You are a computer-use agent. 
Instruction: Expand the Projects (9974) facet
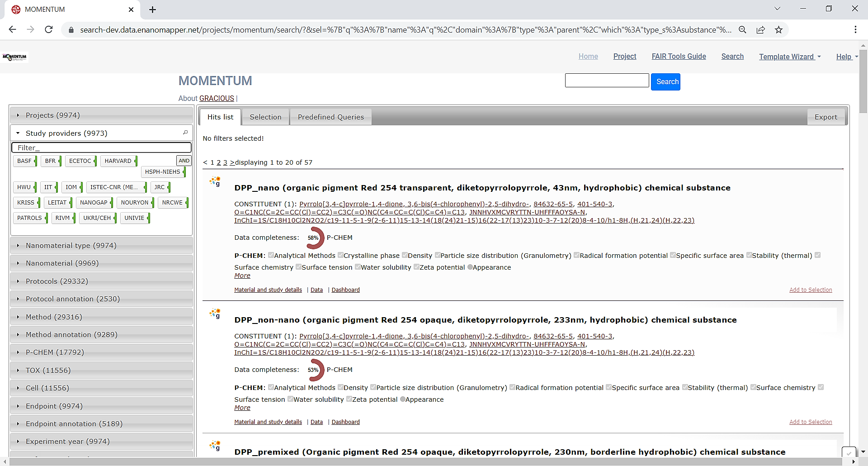coord(52,115)
